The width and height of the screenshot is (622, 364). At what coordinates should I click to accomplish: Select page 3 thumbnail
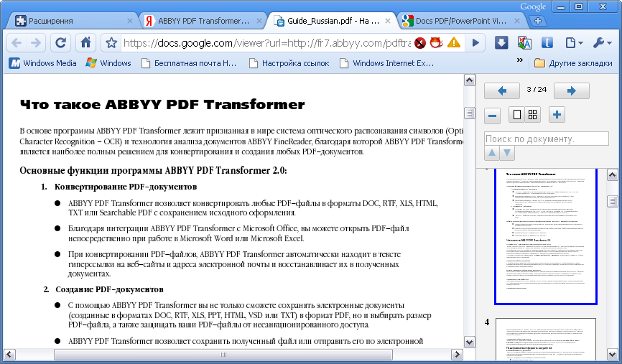coord(545,236)
